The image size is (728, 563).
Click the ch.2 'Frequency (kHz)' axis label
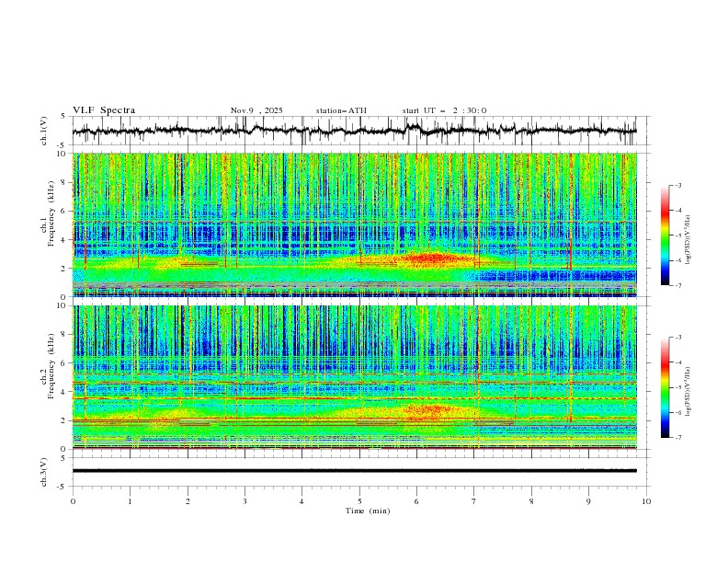point(51,366)
